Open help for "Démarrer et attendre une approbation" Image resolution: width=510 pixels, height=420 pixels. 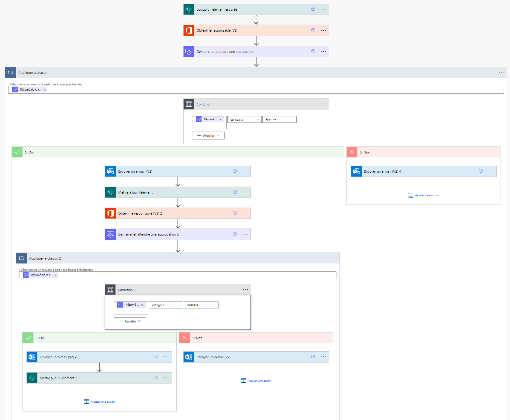[x=313, y=51]
